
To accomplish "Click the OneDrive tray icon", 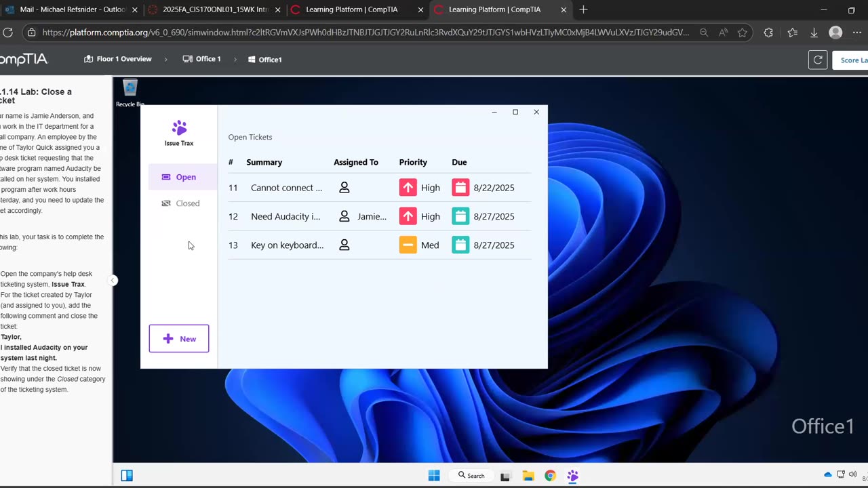I will click(x=828, y=474).
